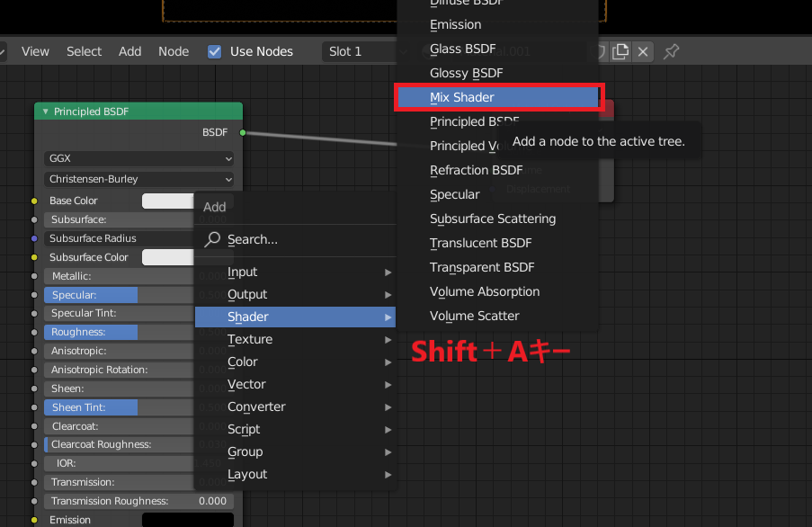Click the Clearcoat slider
The height and width of the screenshot is (527, 812).
(x=119, y=426)
